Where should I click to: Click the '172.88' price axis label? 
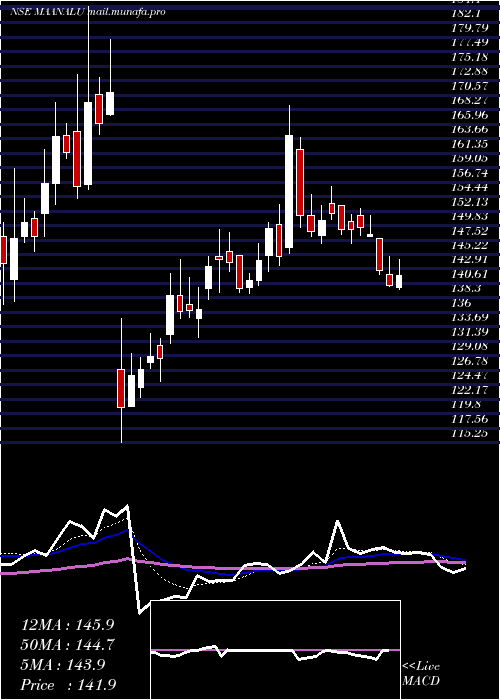[x=469, y=71]
